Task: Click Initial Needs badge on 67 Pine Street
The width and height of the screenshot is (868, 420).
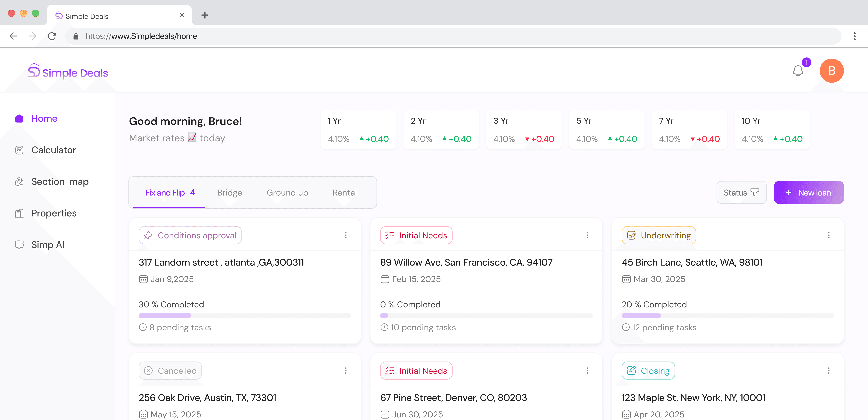Action: coord(416,371)
